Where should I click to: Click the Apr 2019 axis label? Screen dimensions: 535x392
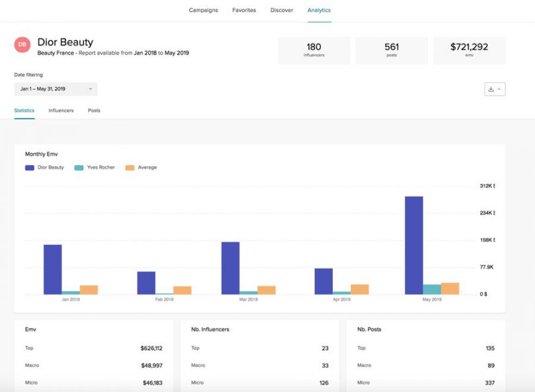coord(341,300)
